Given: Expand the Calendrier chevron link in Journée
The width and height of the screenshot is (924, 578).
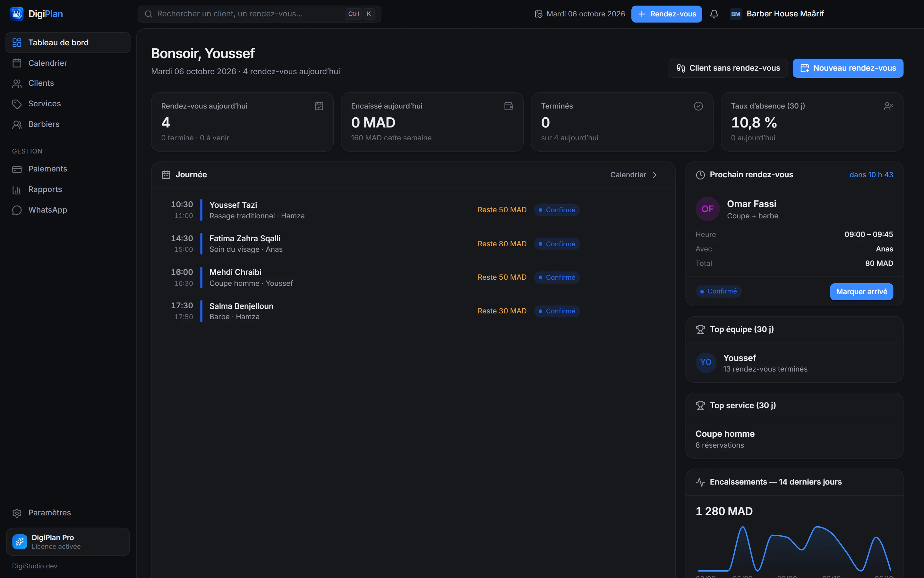Looking at the screenshot, I should 634,175.
